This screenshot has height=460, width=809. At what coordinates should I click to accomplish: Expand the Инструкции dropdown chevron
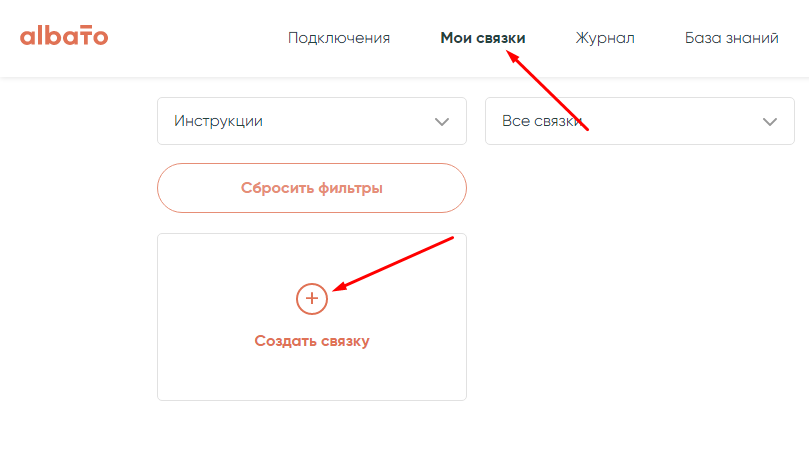[442, 121]
